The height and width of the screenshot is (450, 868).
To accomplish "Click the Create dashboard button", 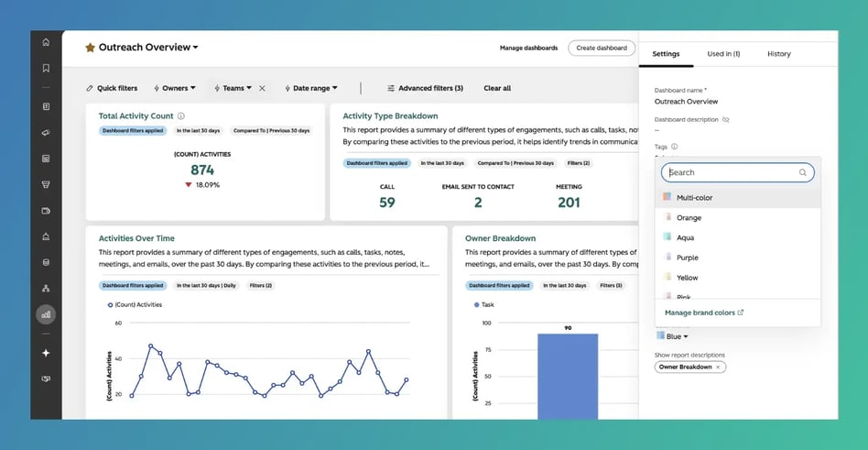I will (x=602, y=49).
